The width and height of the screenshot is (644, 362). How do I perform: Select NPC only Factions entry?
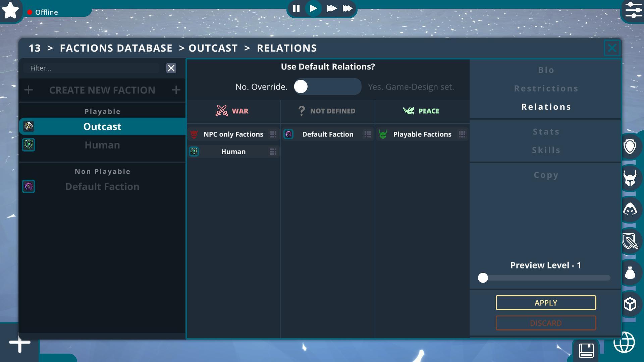coord(233,134)
